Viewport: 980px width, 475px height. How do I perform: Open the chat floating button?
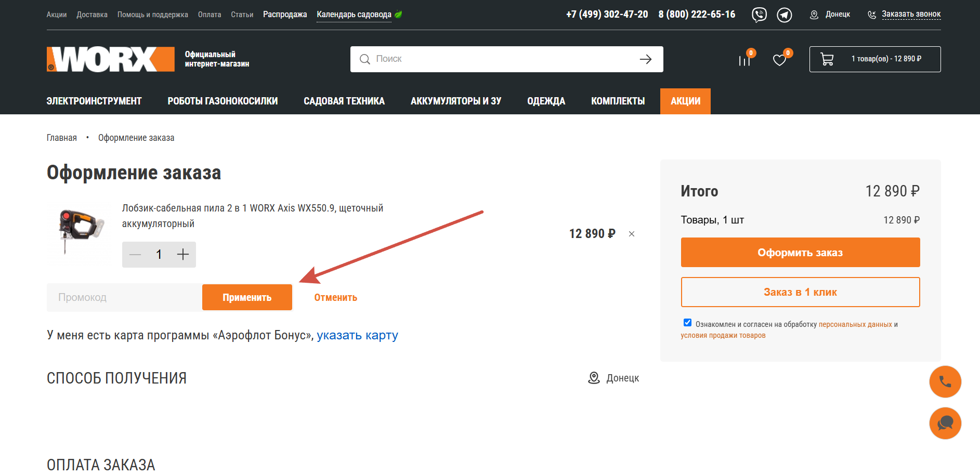click(x=945, y=424)
